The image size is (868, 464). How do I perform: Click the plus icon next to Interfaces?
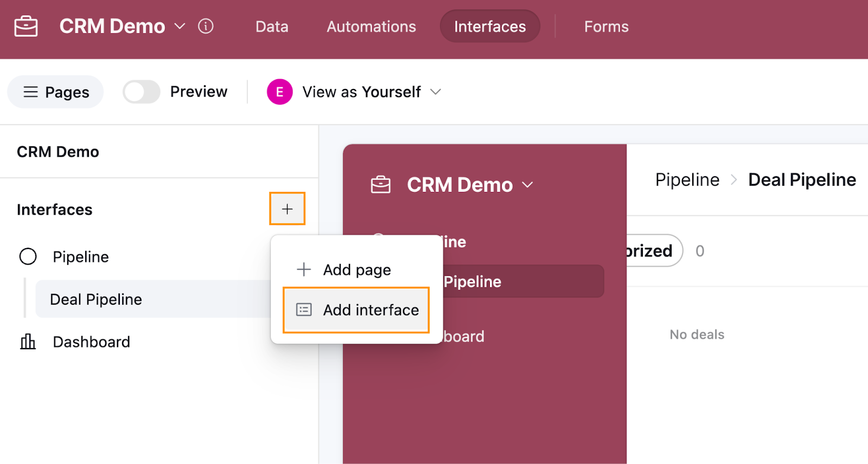[x=288, y=209]
